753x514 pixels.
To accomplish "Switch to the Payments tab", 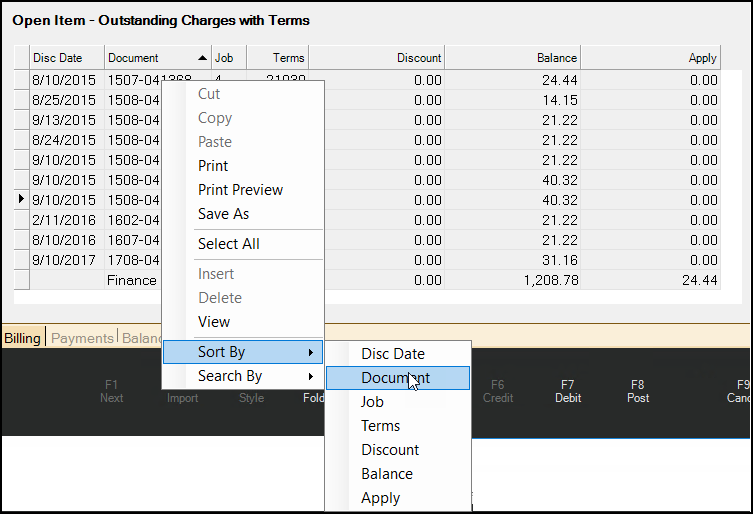I will point(82,338).
